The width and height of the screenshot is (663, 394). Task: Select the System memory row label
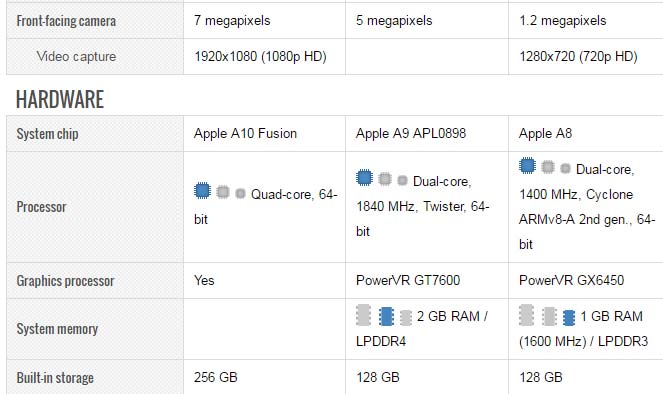point(57,329)
